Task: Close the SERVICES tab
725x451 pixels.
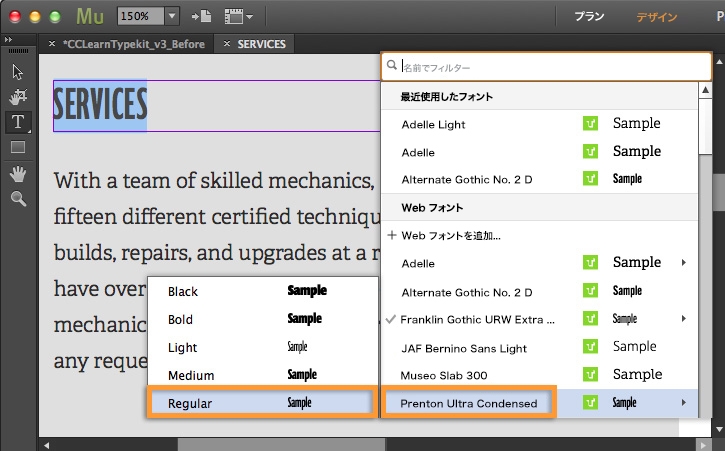Action: pos(227,43)
